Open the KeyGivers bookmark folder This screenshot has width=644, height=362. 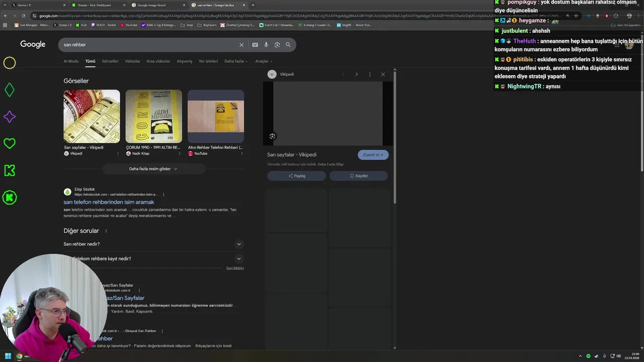click(207, 25)
